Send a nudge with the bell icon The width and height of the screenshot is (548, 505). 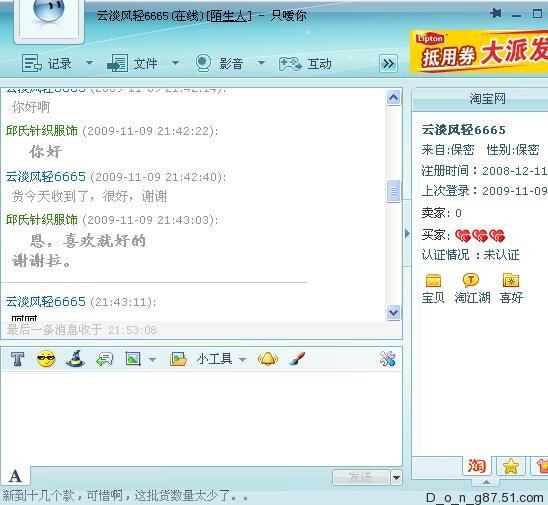[x=268, y=359]
